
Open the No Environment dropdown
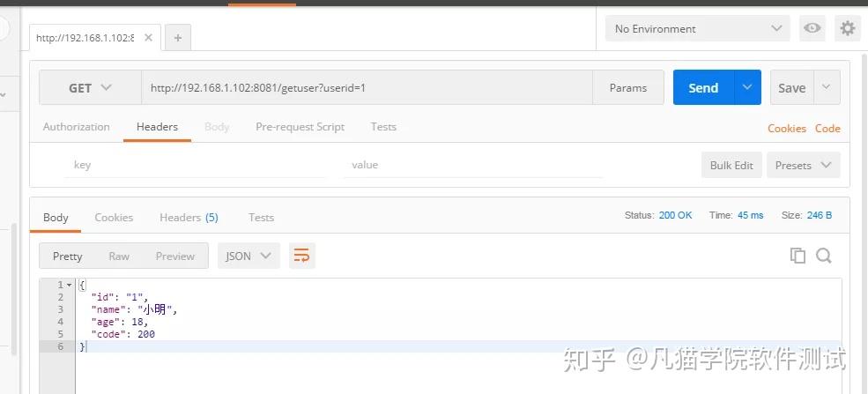click(698, 28)
